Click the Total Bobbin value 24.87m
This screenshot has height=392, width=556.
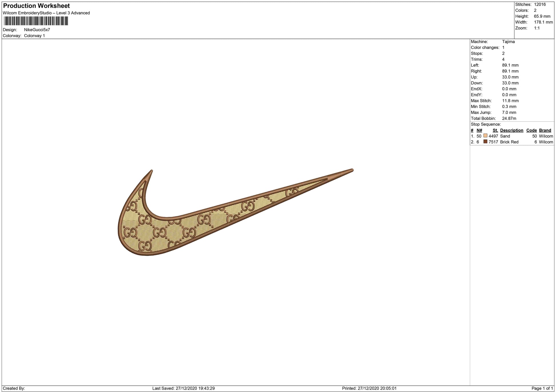point(509,118)
